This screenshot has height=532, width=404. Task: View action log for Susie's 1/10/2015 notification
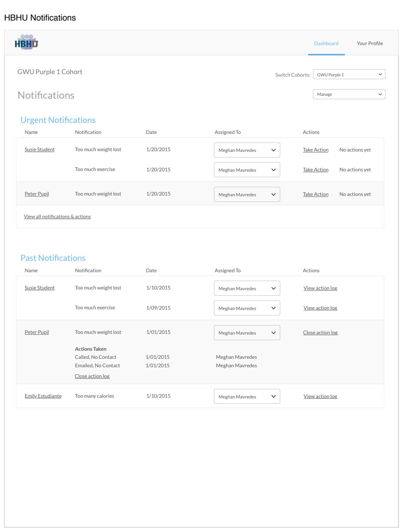[x=320, y=288]
